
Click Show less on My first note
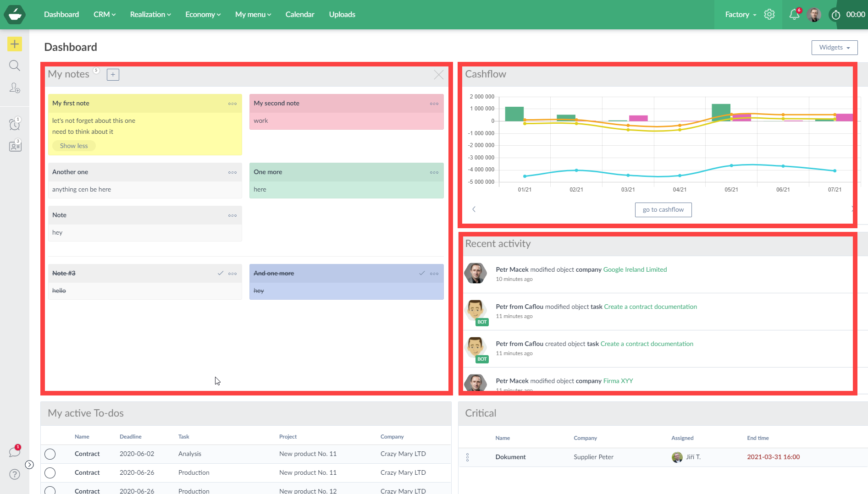[x=74, y=146]
